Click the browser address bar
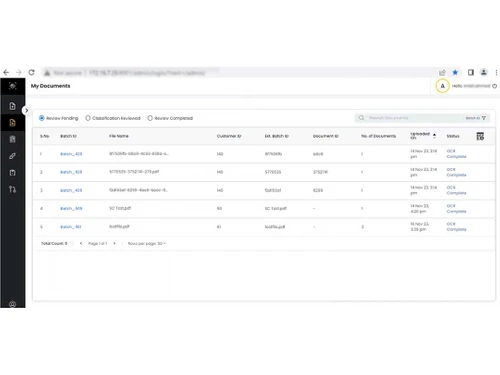 pos(240,72)
